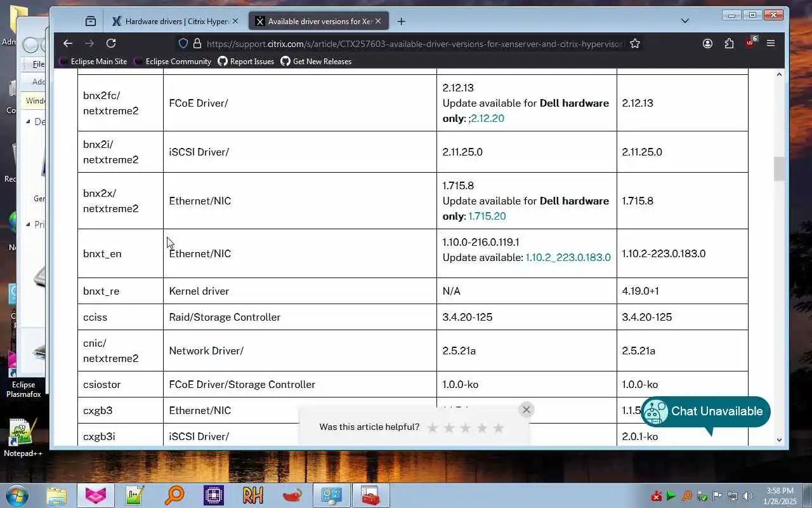This screenshot has height=508, width=812.
Task: Open the Eclipse Community bookmark
Action: pos(172,62)
